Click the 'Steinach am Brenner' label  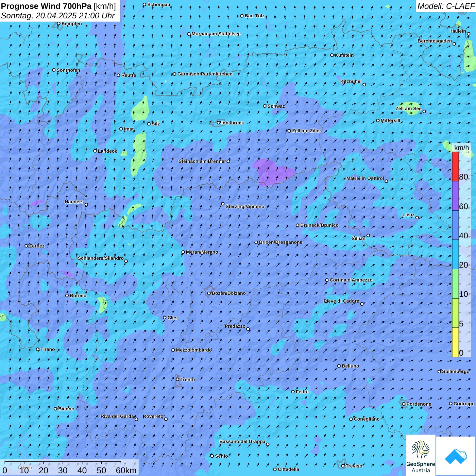[202, 161]
